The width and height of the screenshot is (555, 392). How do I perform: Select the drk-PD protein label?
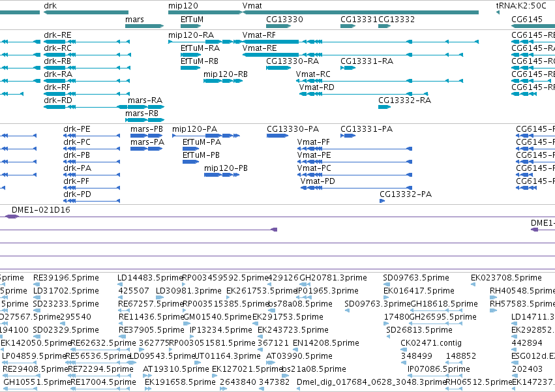pos(77,194)
